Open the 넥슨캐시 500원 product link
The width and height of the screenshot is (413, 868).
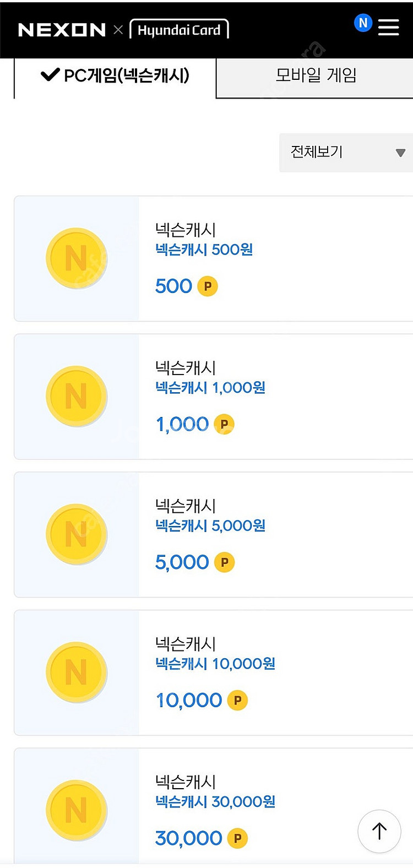(x=204, y=249)
